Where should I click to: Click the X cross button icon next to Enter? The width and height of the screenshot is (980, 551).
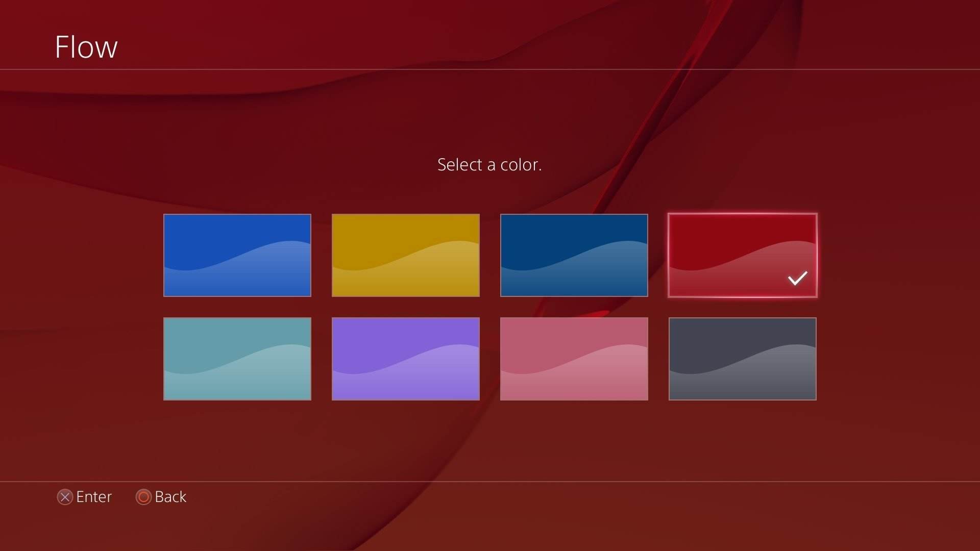pos(64,497)
